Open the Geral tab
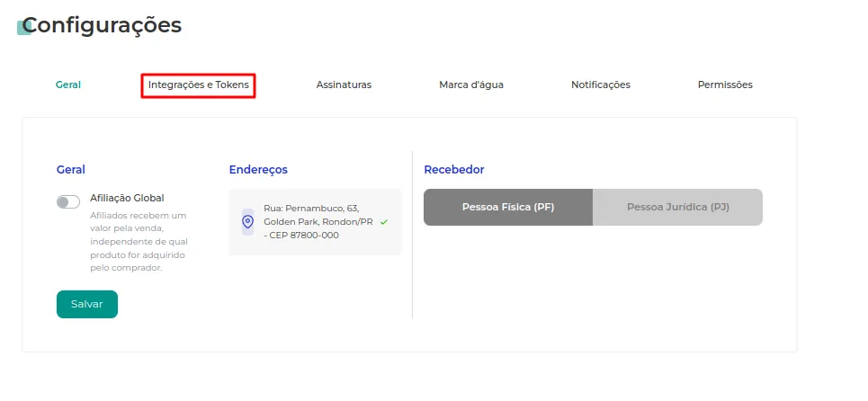Image resolution: width=868 pixels, height=401 pixels. click(68, 85)
